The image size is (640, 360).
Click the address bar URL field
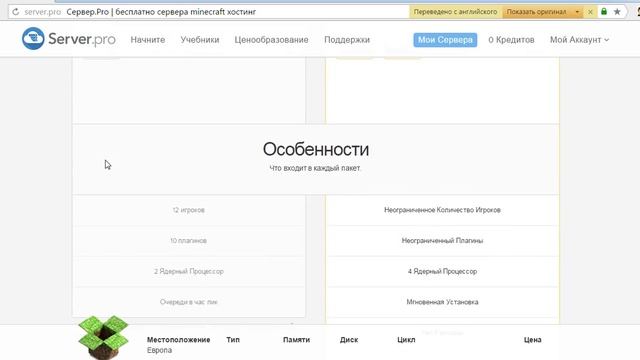coord(208,12)
